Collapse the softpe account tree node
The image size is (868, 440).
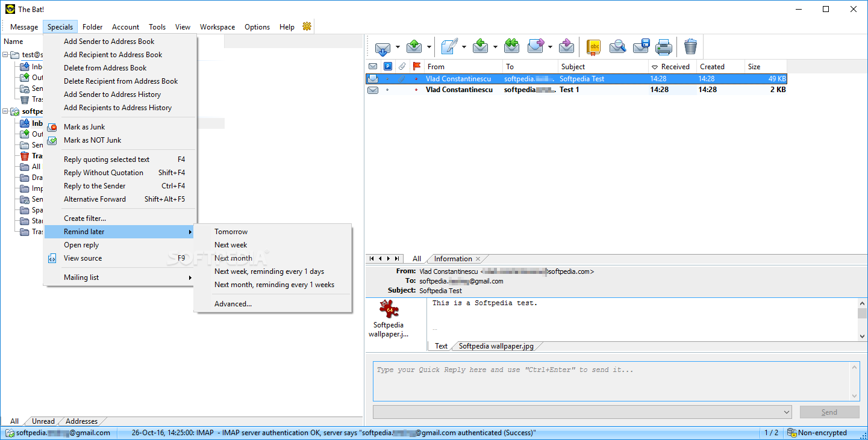5,111
